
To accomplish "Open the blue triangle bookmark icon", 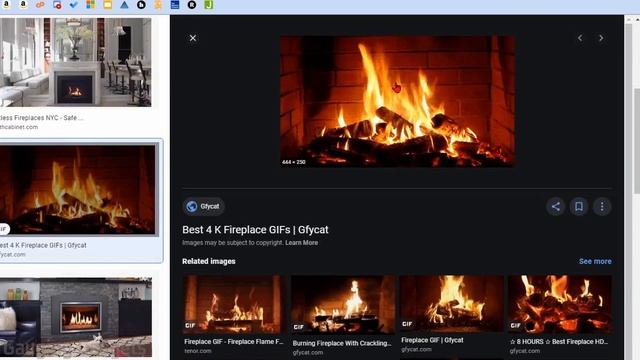I will 124,5.
